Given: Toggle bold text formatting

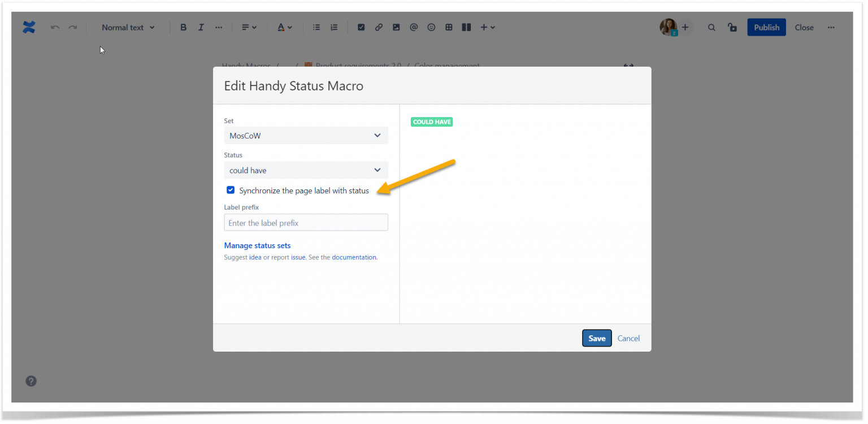Looking at the screenshot, I should coord(183,27).
